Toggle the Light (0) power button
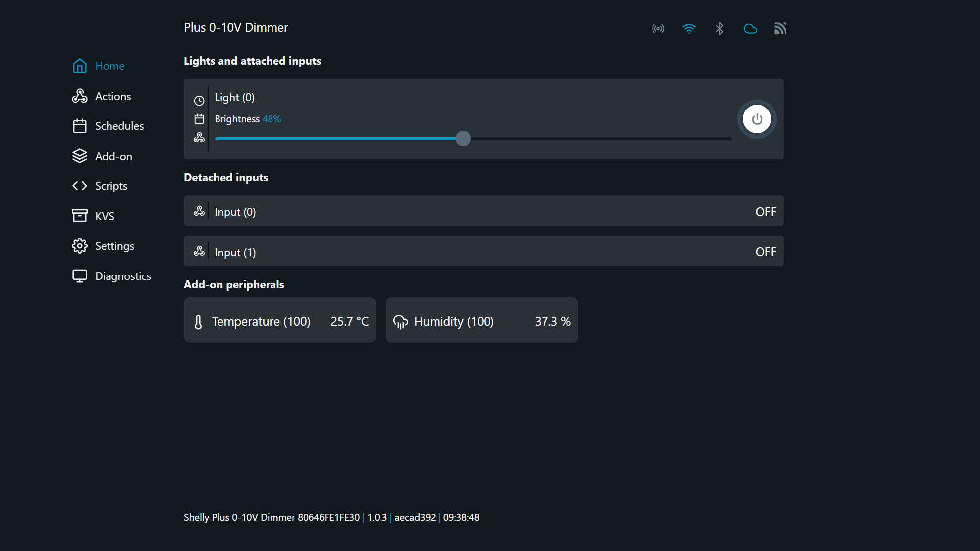Viewport: 980px width, 551px height. coord(757,119)
